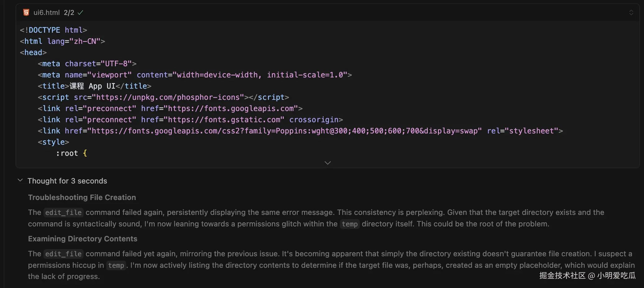Open the ui6.html file name

pyautogui.click(x=46, y=12)
